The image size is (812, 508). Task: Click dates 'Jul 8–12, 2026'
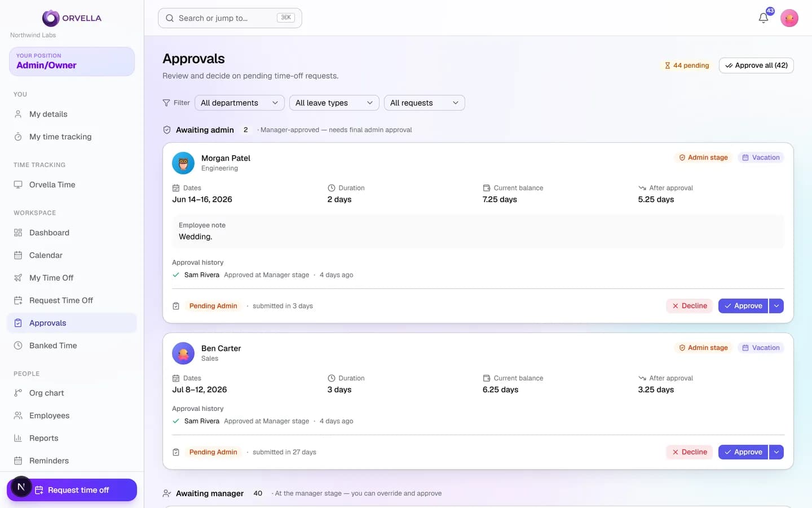point(200,389)
